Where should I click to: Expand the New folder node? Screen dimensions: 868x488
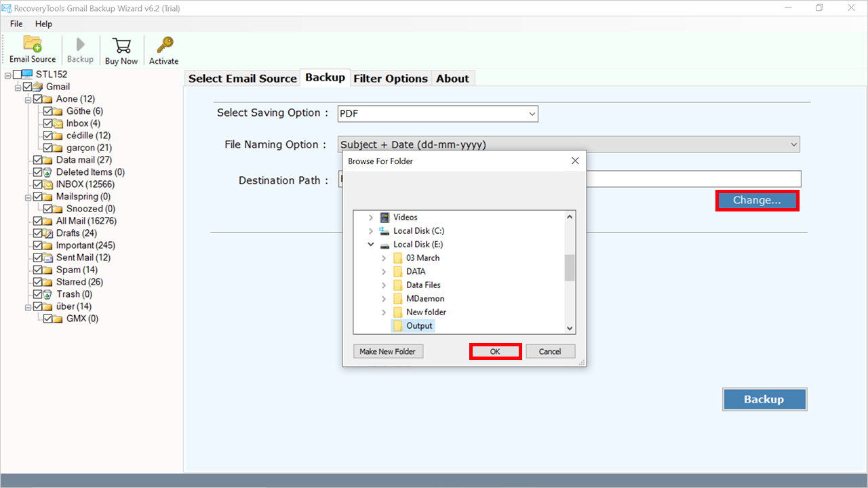point(384,312)
